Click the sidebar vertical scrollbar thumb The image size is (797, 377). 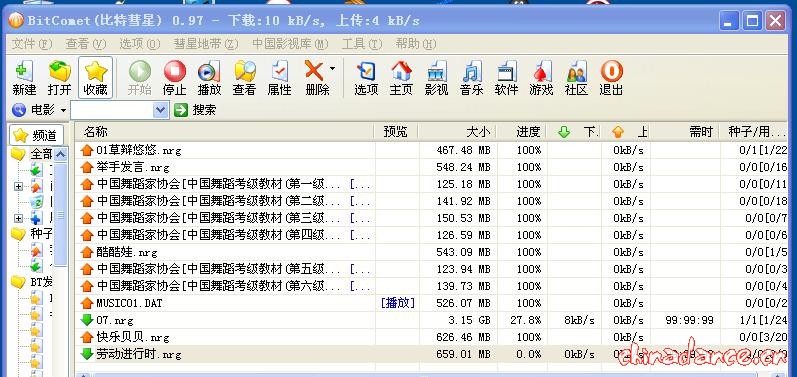pyautogui.click(x=60, y=214)
